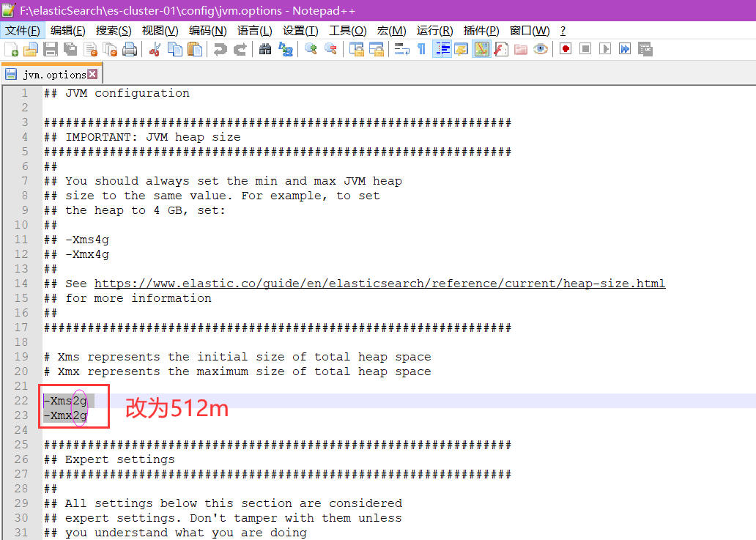
Task: Open the 搜索(S) menu
Action: click(x=114, y=31)
